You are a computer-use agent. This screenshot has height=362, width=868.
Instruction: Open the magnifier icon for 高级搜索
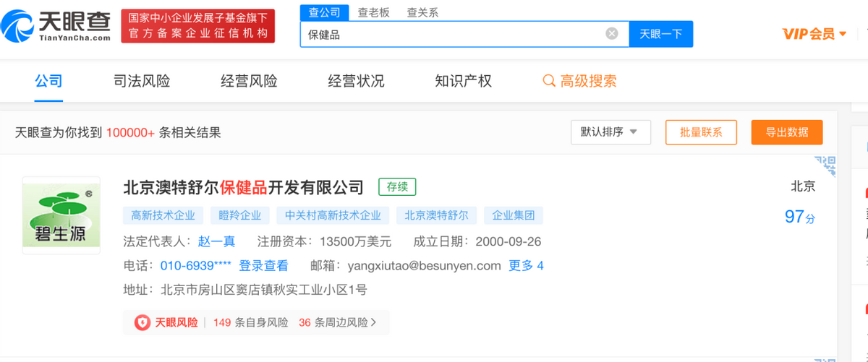point(549,81)
